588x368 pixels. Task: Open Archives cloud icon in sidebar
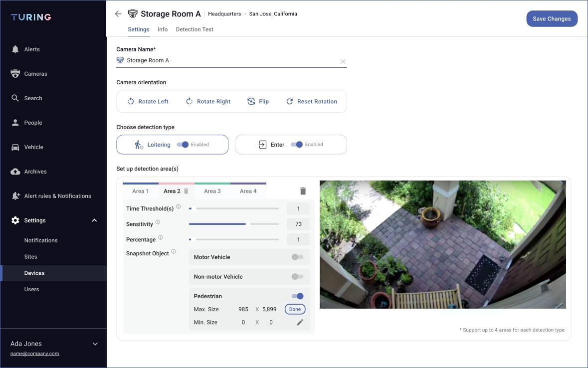point(15,172)
